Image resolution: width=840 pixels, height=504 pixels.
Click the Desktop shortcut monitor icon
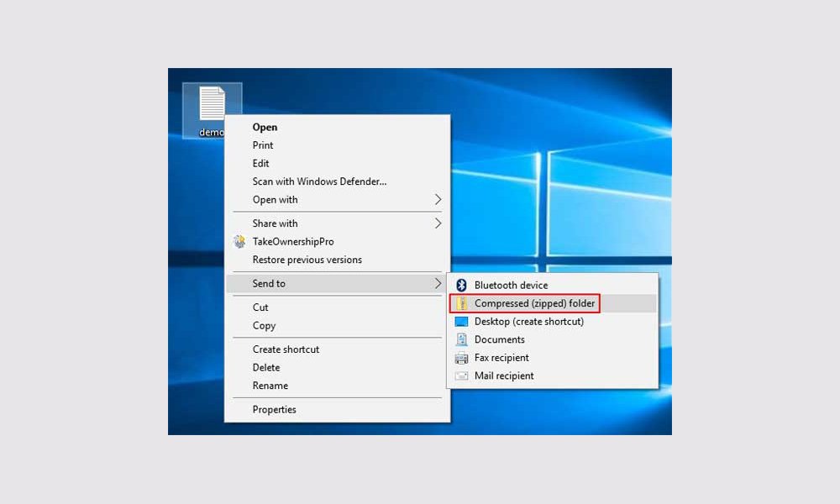[x=461, y=322]
